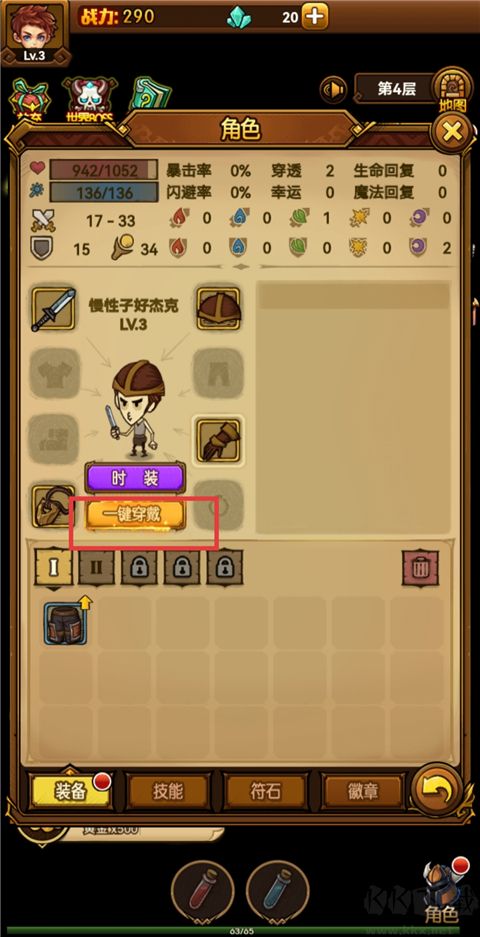Select inventory page I tab
This screenshot has width=480, height=937.
coord(54,567)
